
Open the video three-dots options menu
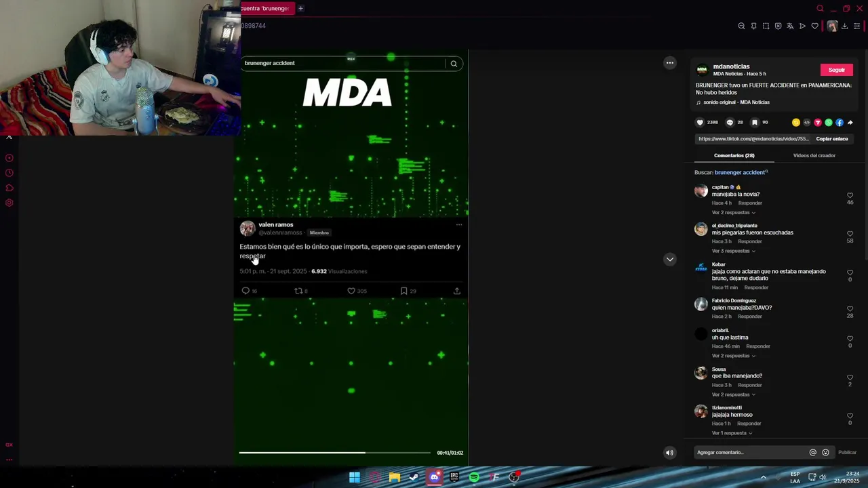[x=670, y=63]
